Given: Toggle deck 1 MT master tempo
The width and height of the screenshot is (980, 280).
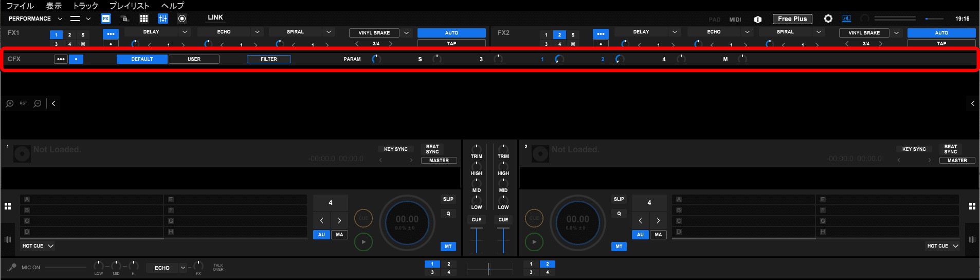Looking at the screenshot, I should (448, 247).
